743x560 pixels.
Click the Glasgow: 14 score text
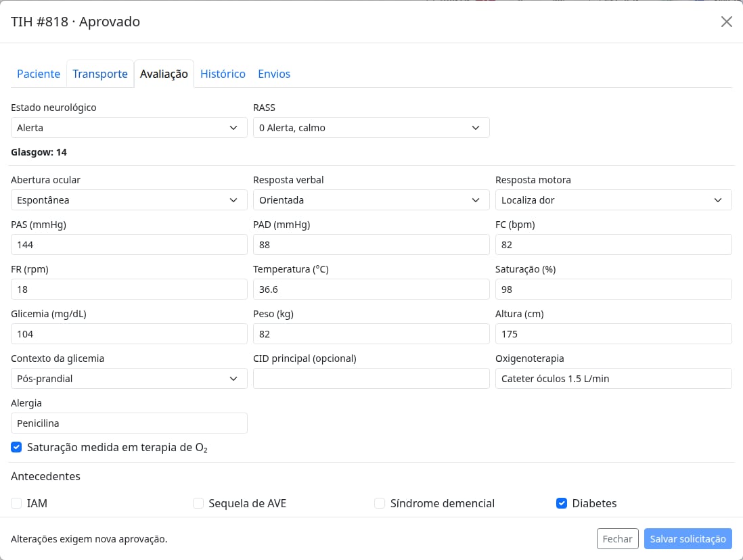(x=39, y=152)
